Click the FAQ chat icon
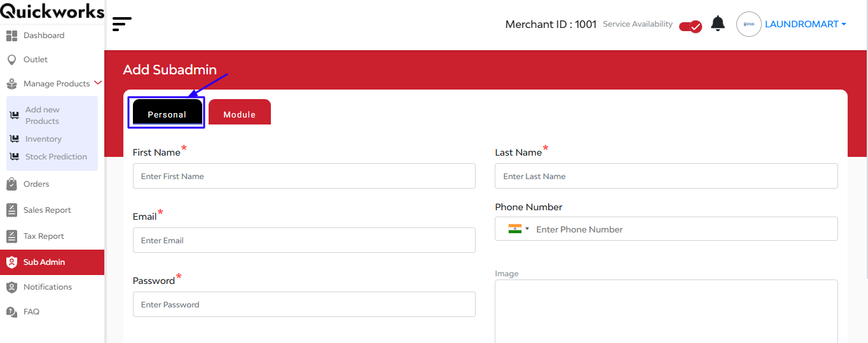The height and width of the screenshot is (343, 868). (x=11, y=312)
